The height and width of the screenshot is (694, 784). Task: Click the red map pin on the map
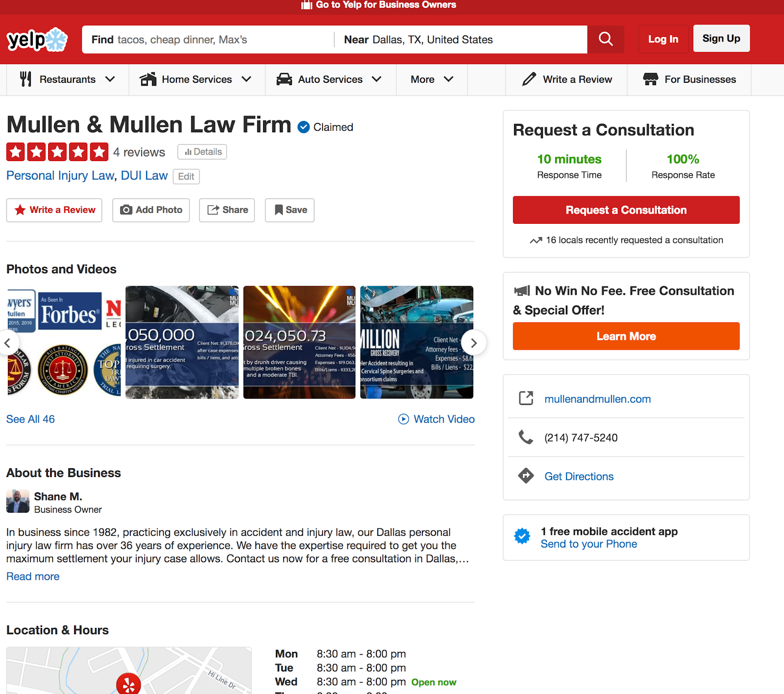[x=128, y=684]
